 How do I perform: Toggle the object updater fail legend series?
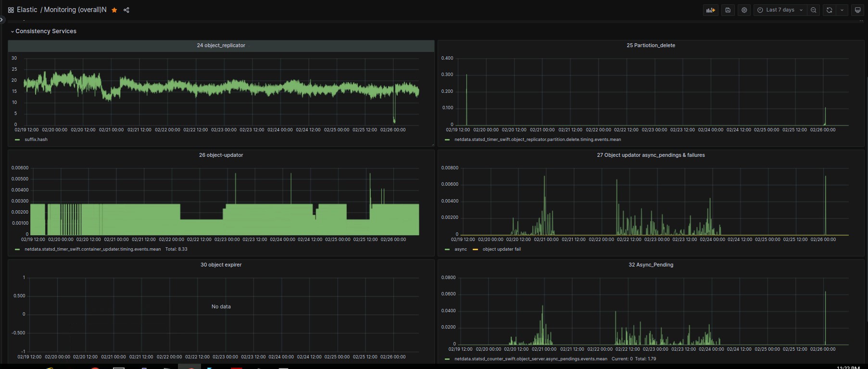pyautogui.click(x=501, y=249)
